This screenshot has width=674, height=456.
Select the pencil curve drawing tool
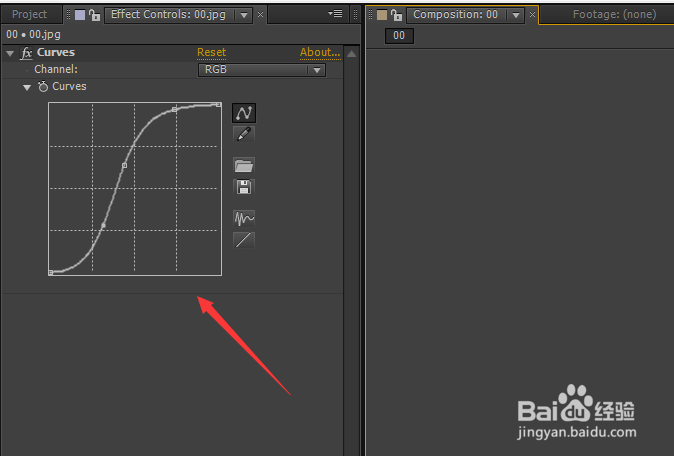pos(244,135)
